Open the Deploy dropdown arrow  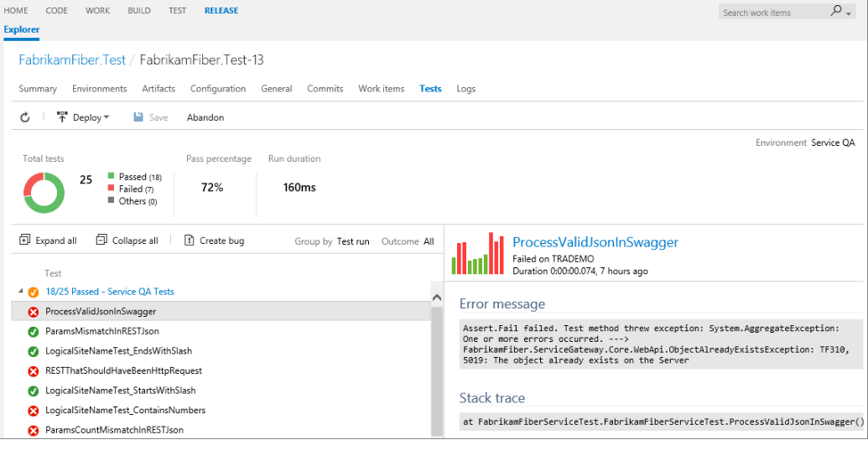tap(107, 117)
